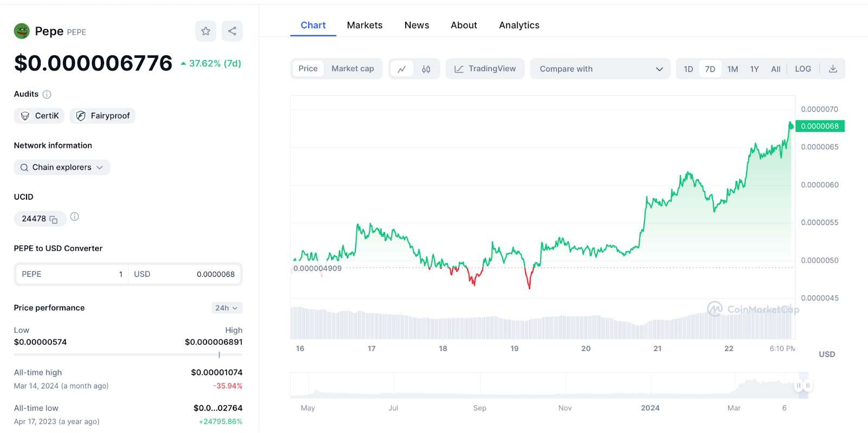Open the Audits info icon
The width and height of the screenshot is (868, 433).
pos(47,94)
